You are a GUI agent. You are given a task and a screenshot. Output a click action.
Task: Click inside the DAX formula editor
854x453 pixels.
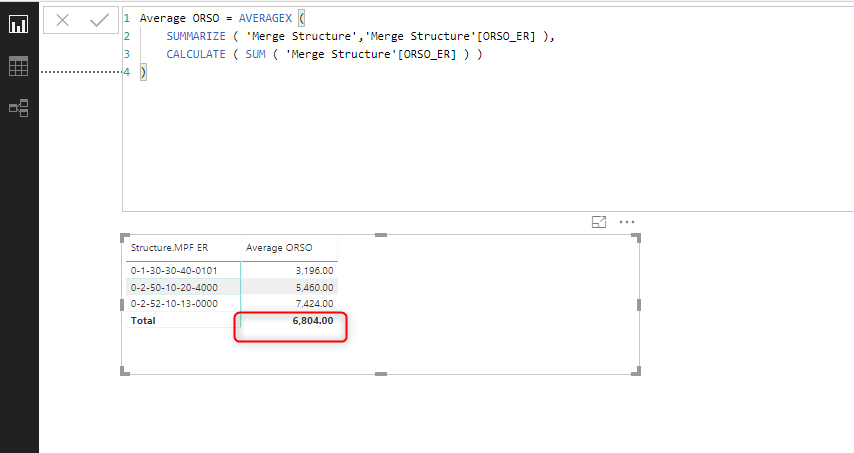pyautogui.click(x=488, y=109)
